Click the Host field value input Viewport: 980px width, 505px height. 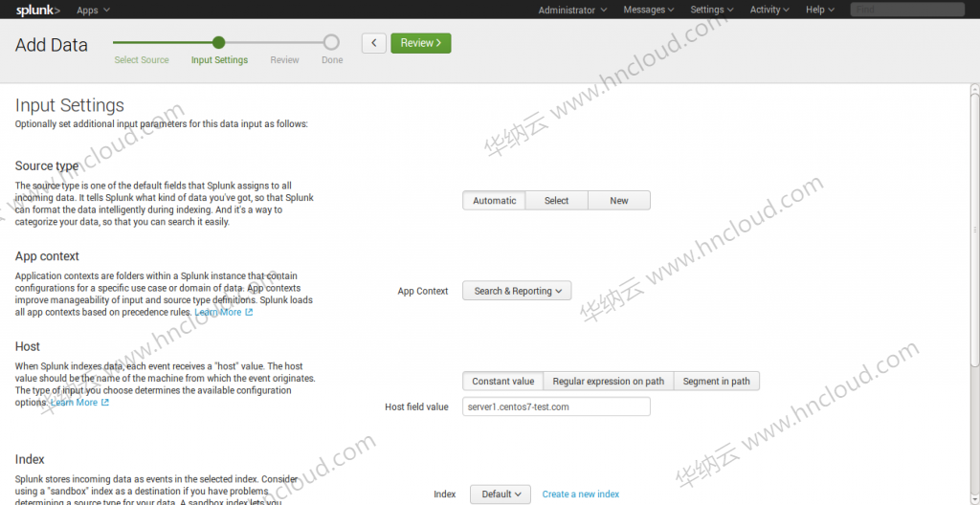tap(556, 406)
